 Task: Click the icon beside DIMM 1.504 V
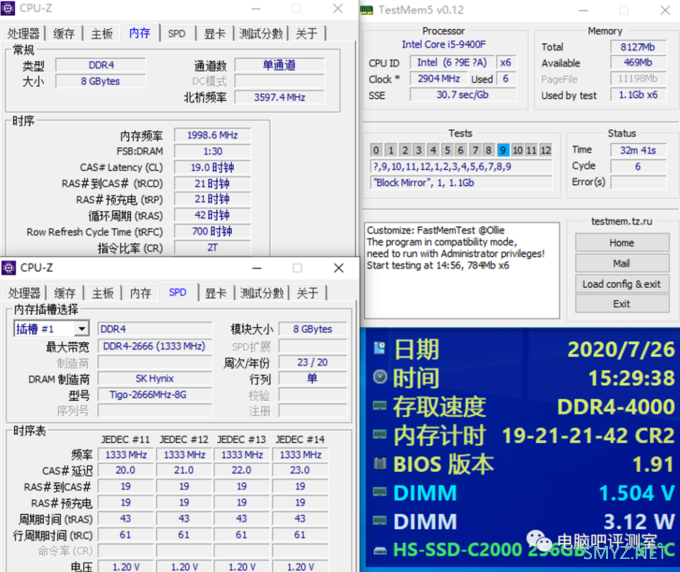click(379, 492)
